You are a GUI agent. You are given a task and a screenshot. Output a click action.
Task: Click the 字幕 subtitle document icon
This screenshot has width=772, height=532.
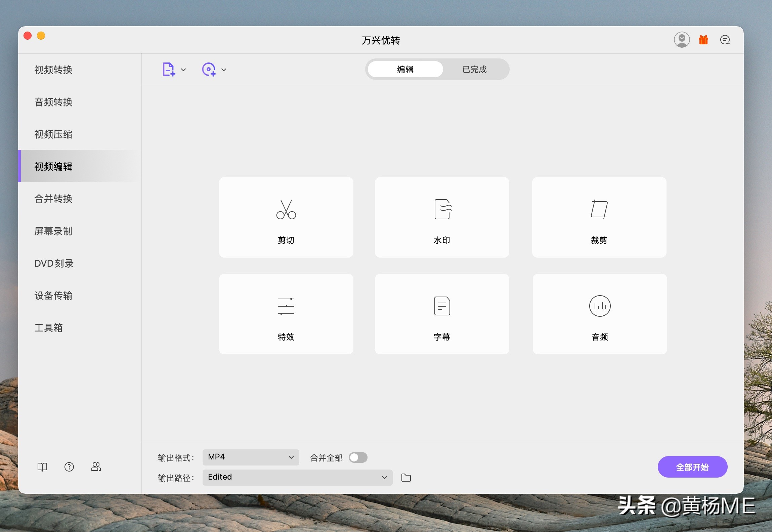coord(442,306)
